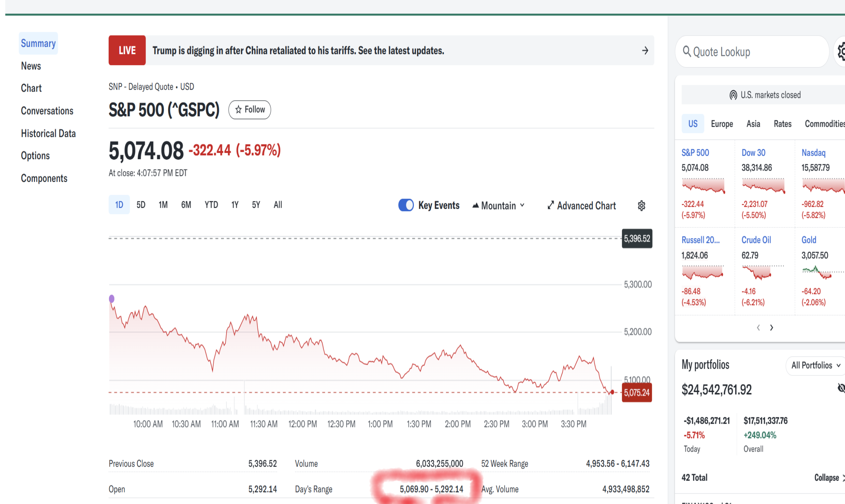Switch to the Europe markets tab

click(x=722, y=124)
